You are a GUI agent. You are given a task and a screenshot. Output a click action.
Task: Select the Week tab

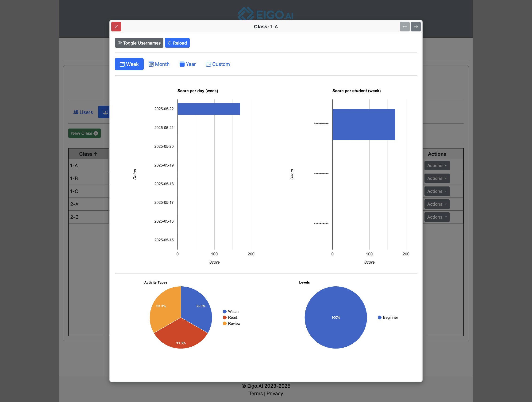click(x=129, y=64)
